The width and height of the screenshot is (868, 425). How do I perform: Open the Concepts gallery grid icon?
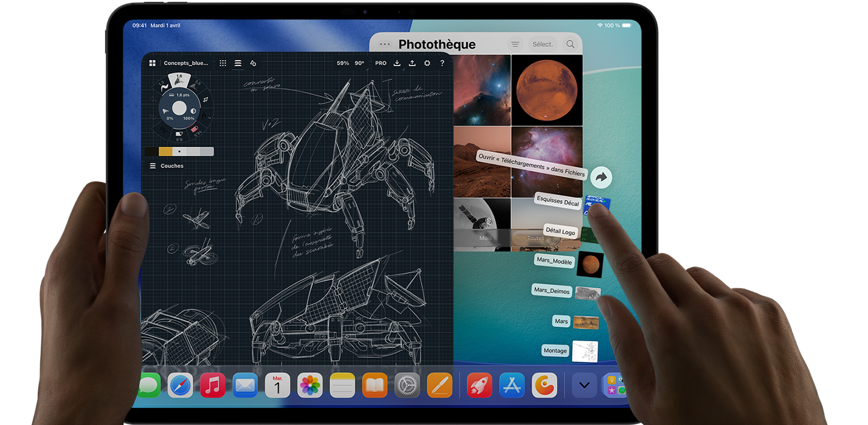click(x=152, y=63)
